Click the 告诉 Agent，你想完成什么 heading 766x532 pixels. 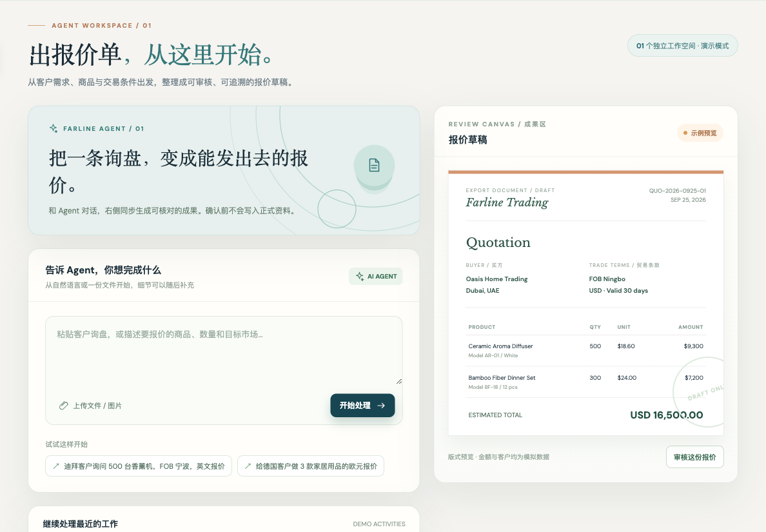click(x=103, y=270)
